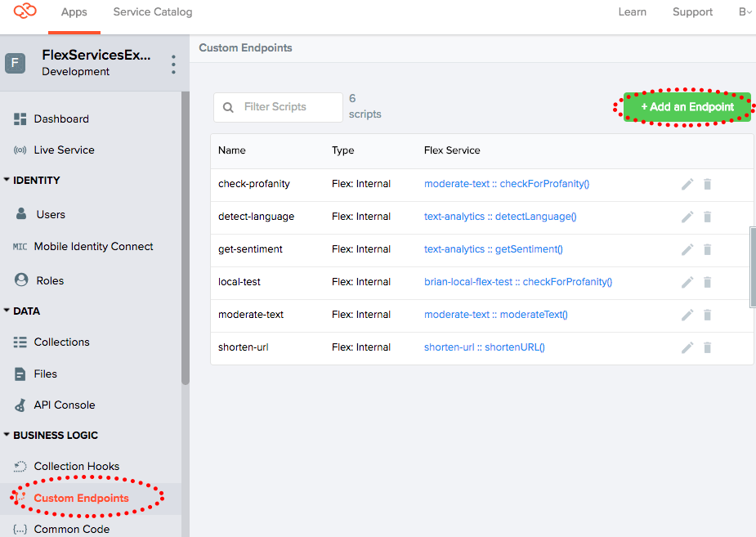Screen dimensions: 756x537
Task: Switch to the Service Catalog tab
Action: [153, 12]
